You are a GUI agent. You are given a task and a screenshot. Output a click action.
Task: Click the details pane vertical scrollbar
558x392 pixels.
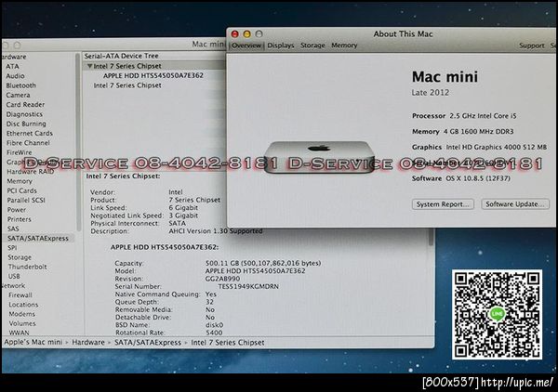pyautogui.click(x=431, y=238)
